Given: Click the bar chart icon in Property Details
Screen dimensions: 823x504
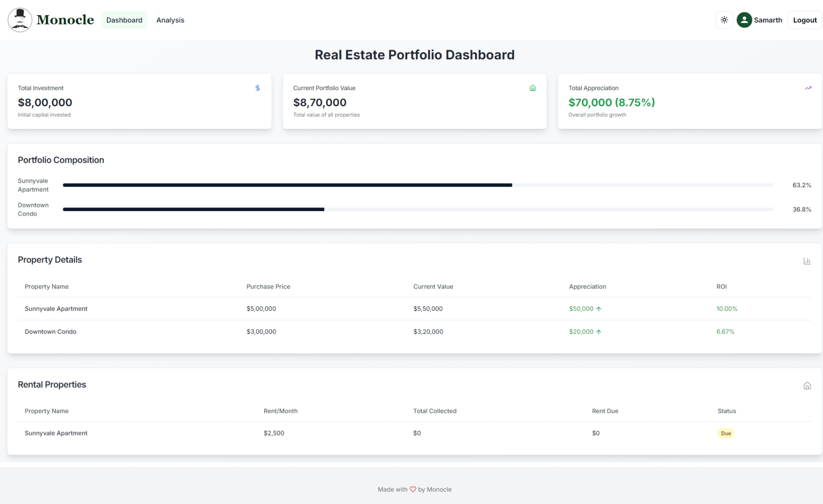Looking at the screenshot, I should [x=807, y=261].
